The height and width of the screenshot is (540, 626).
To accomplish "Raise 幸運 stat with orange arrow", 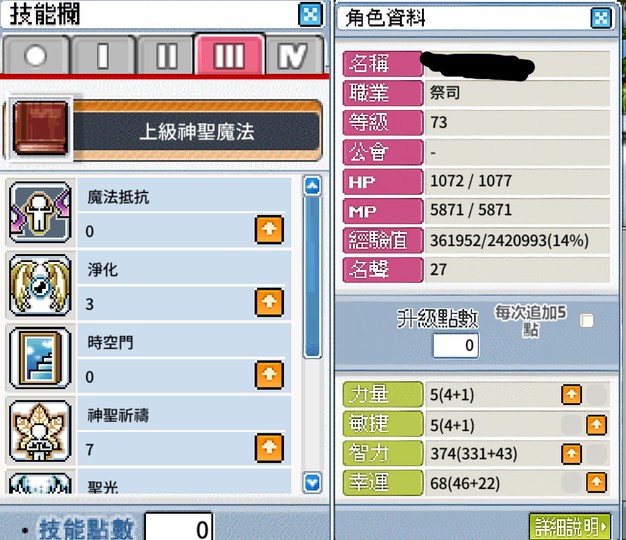I will coord(596,483).
